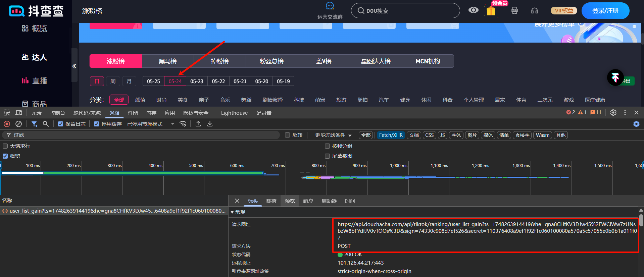Close the request details pane

click(x=237, y=201)
